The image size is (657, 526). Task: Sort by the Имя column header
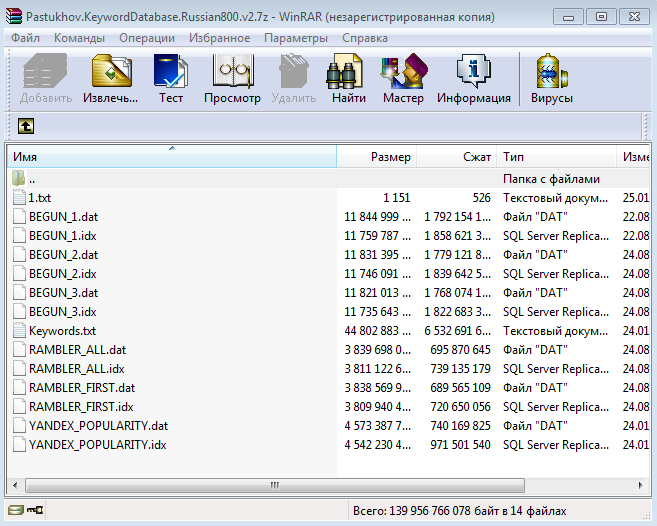pos(172,157)
